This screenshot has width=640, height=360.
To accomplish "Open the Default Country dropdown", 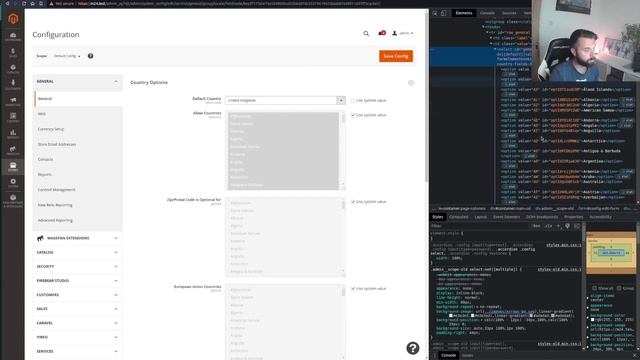I will pyautogui.click(x=285, y=100).
